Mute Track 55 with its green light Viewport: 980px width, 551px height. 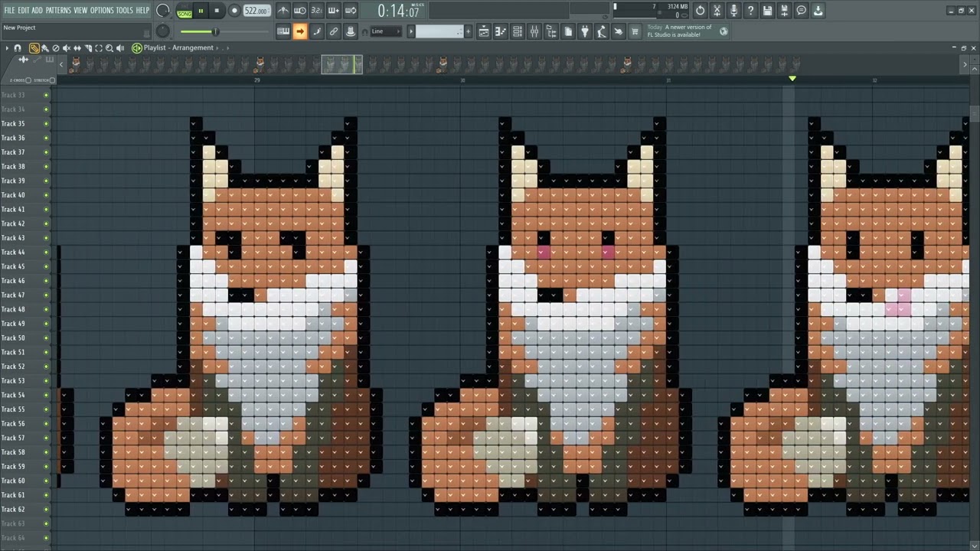[46, 409]
